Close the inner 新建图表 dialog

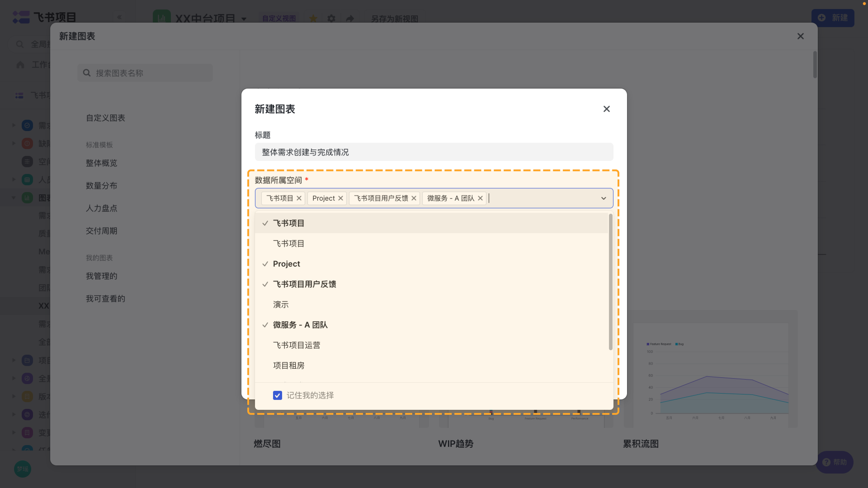pos(606,109)
